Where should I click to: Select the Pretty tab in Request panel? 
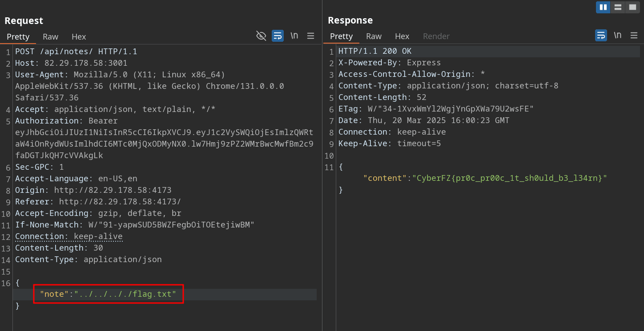tap(18, 37)
